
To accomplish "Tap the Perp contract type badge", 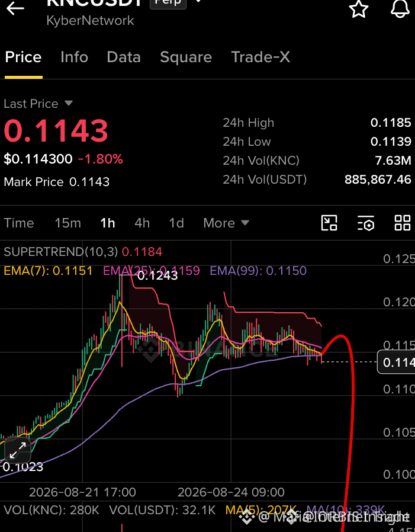I will point(168,3).
